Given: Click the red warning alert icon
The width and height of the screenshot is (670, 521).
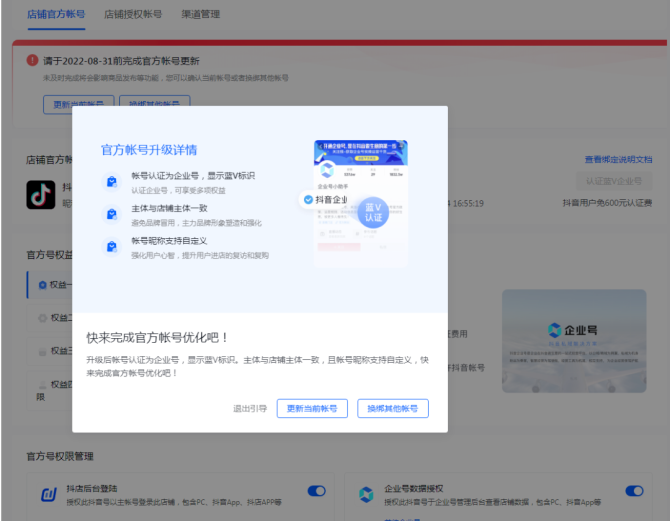Looking at the screenshot, I should [x=32, y=60].
